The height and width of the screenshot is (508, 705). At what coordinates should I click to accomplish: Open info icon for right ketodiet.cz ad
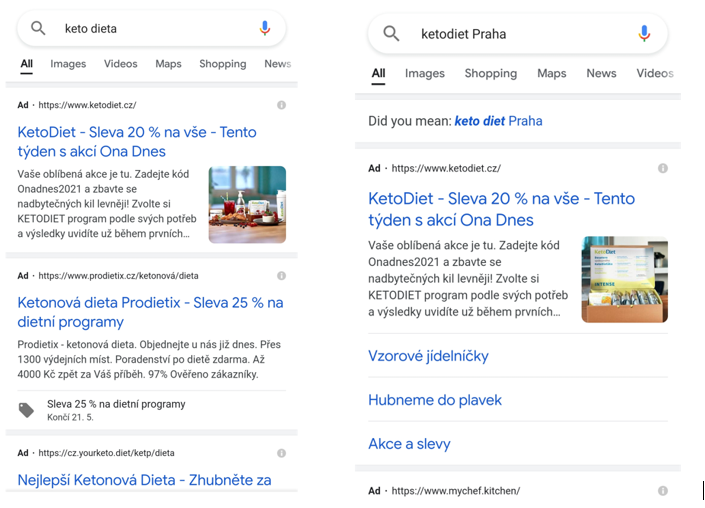coord(663,168)
